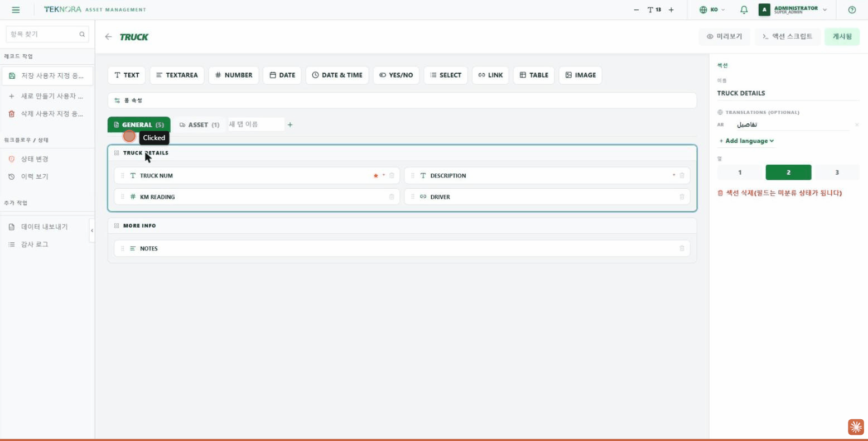
Task: Select the DESCRIPTION field
Action: click(547, 175)
